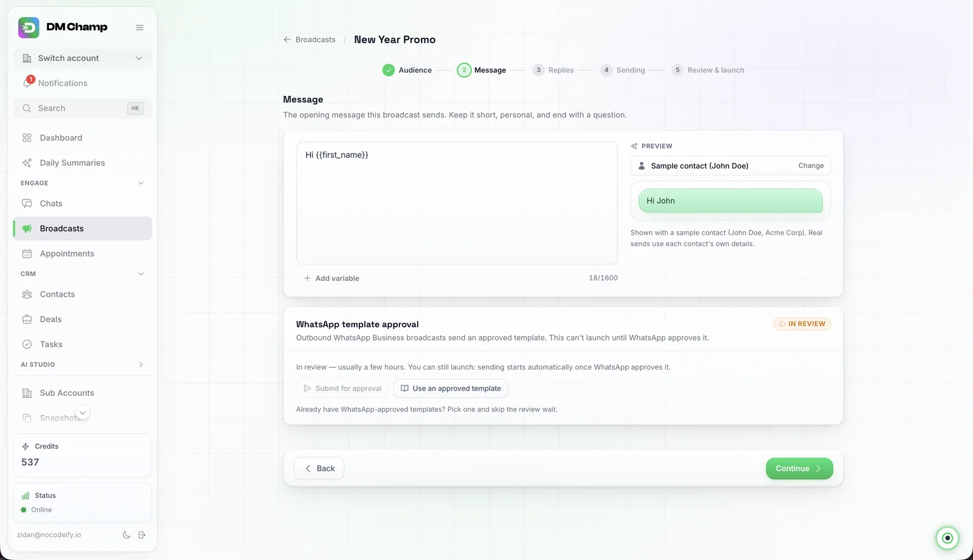973x560 pixels.
Task: Click the sidebar Search field
Action: [83, 108]
